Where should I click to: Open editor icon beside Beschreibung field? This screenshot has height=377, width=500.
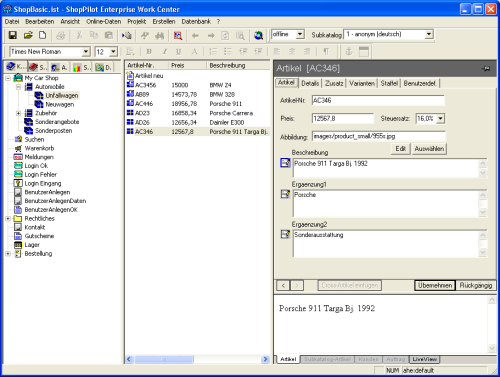[x=285, y=163]
